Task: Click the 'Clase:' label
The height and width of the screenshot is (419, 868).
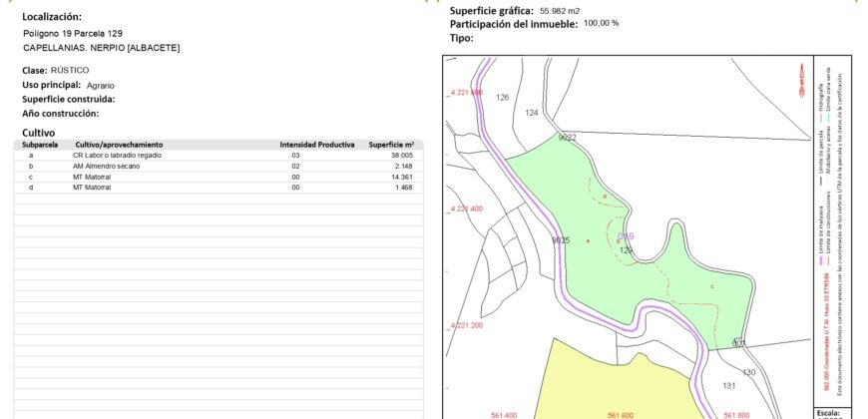Action: (x=35, y=70)
